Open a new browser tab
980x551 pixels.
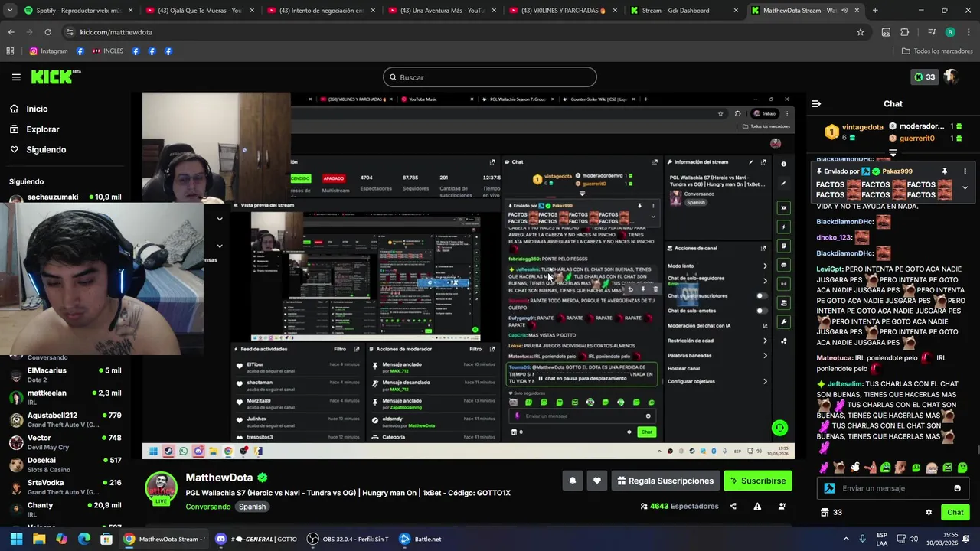[x=875, y=11]
